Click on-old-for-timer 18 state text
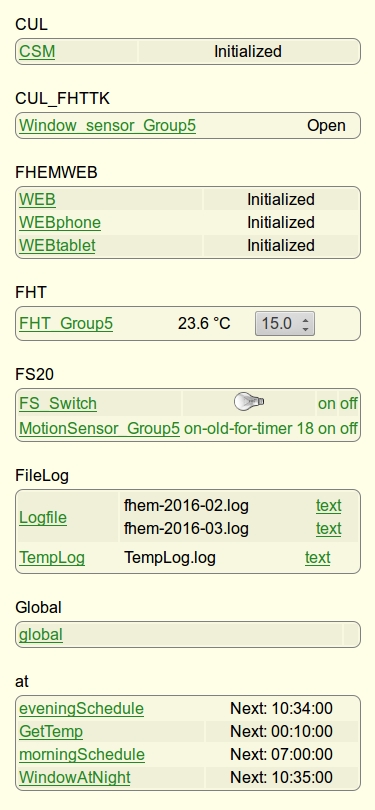The height and width of the screenshot is (810, 375). click(249, 429)
